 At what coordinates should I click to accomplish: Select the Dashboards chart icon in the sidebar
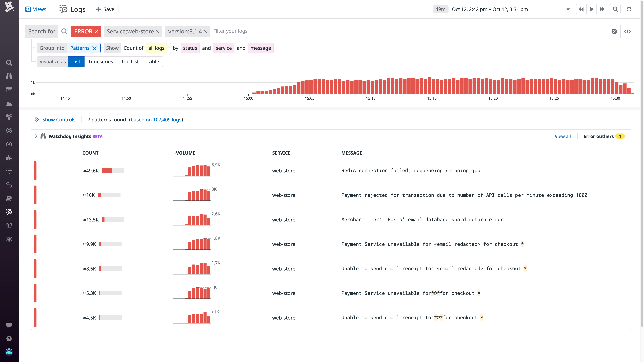click(9, 103)
